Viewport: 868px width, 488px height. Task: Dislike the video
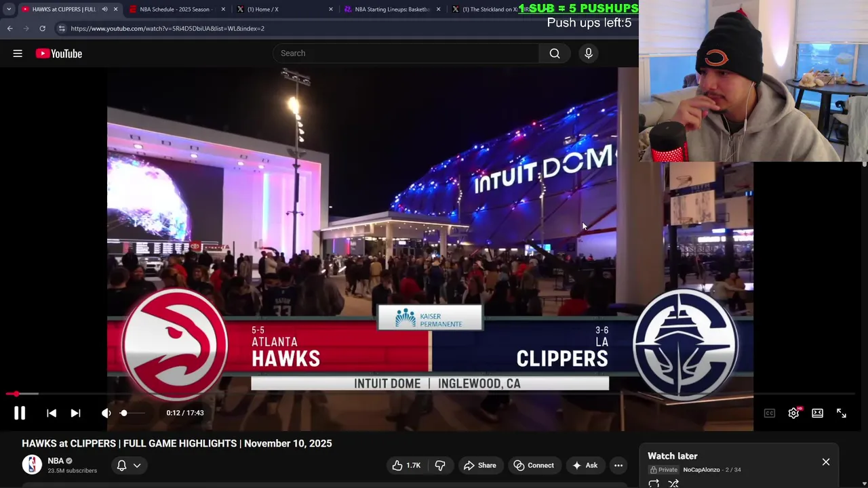[440, 466]
